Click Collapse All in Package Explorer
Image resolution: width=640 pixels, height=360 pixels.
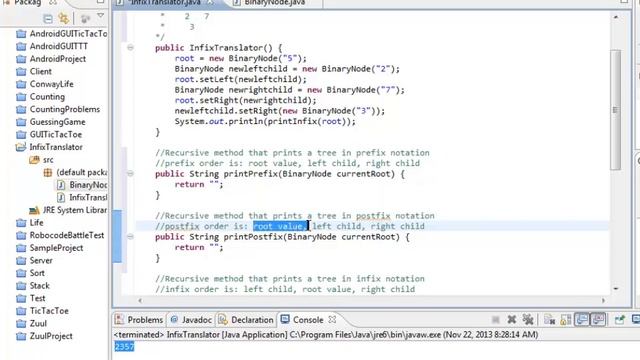tap(48, 18)
